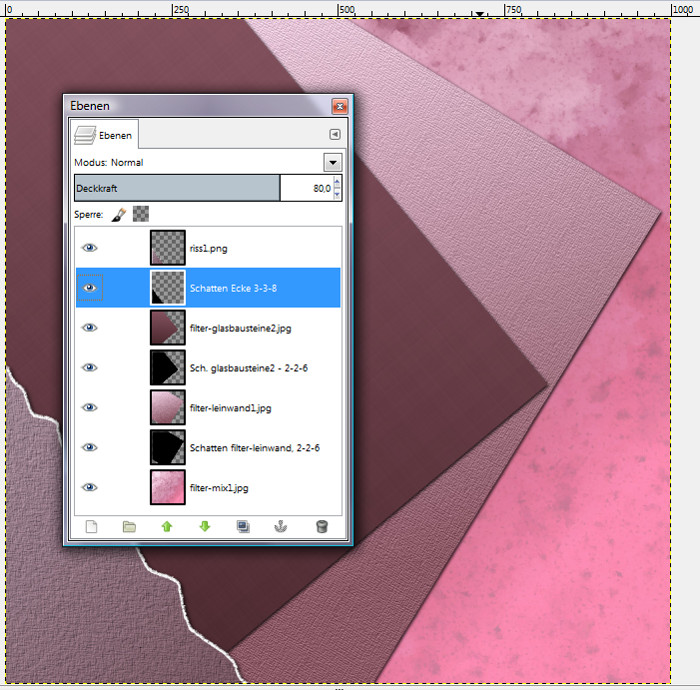Select the filter-leinwand1.jpg layer
The image size is (700, 690).
pos(229,407)
